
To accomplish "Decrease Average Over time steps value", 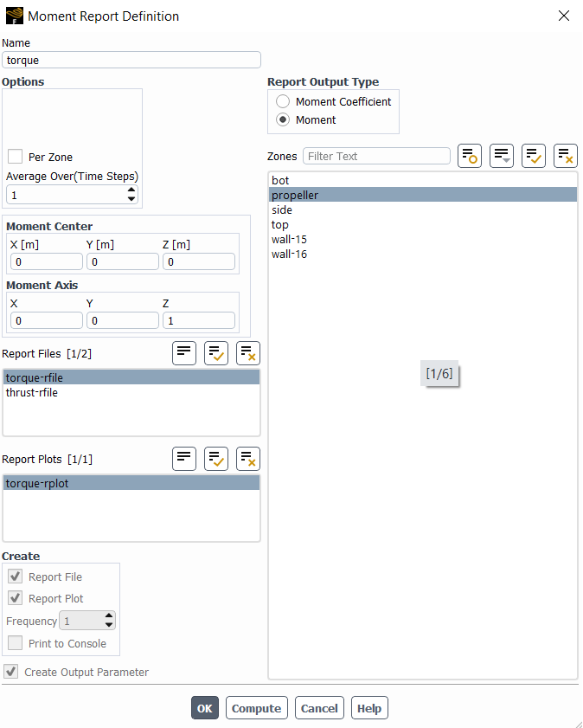I will coord(131,199).
